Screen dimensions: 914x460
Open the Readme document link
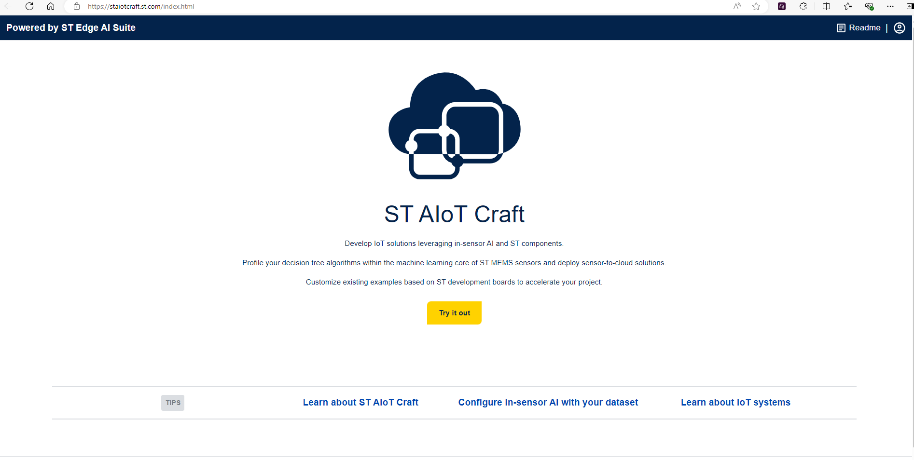[x=858, y=28]
